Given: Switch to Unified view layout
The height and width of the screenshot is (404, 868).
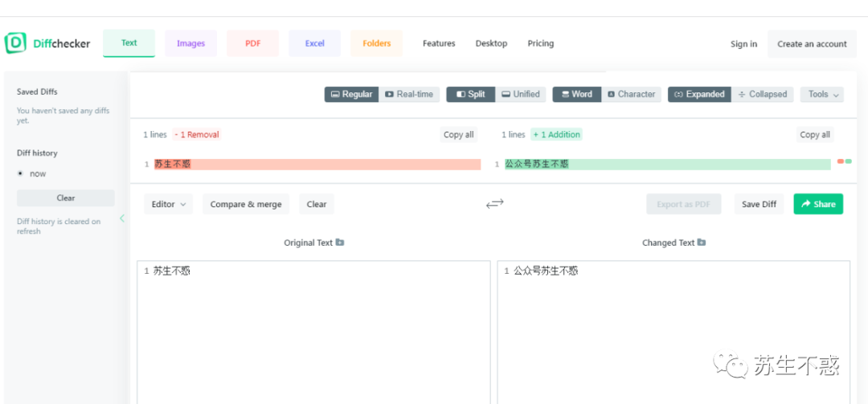Looking at the screenshot, I should 520,94.
